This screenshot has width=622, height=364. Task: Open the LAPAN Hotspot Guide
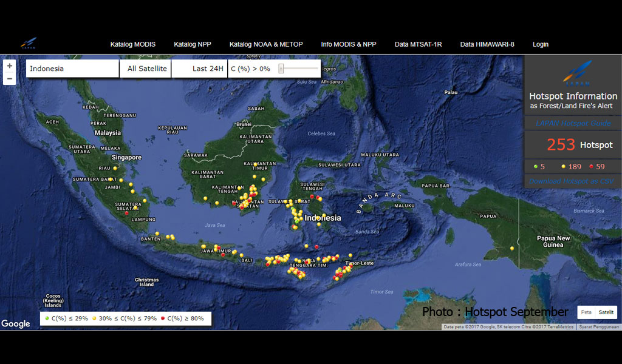click(x=572, y=123)
